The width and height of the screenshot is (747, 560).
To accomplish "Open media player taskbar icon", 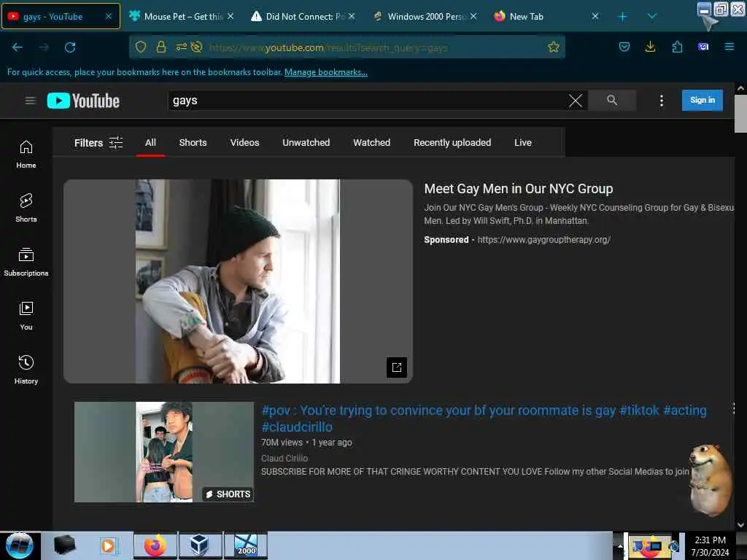I will (108, 545).
